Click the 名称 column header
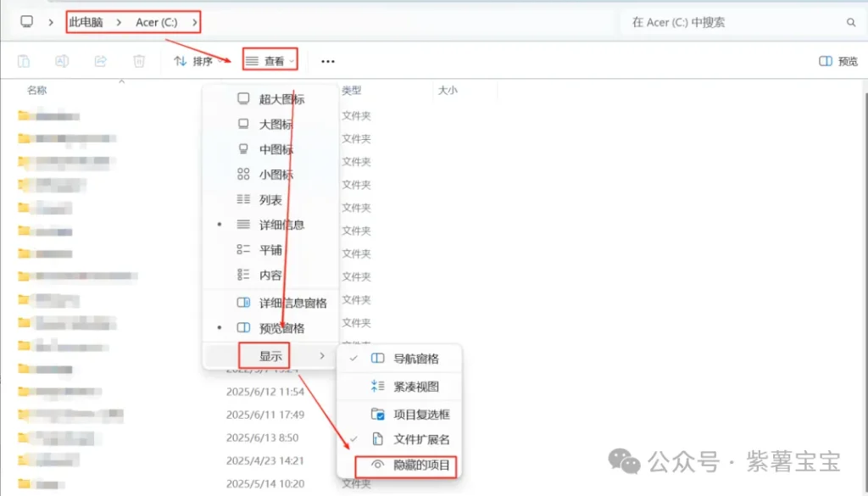Screen dimensions: 868x496 click(37, 90)
